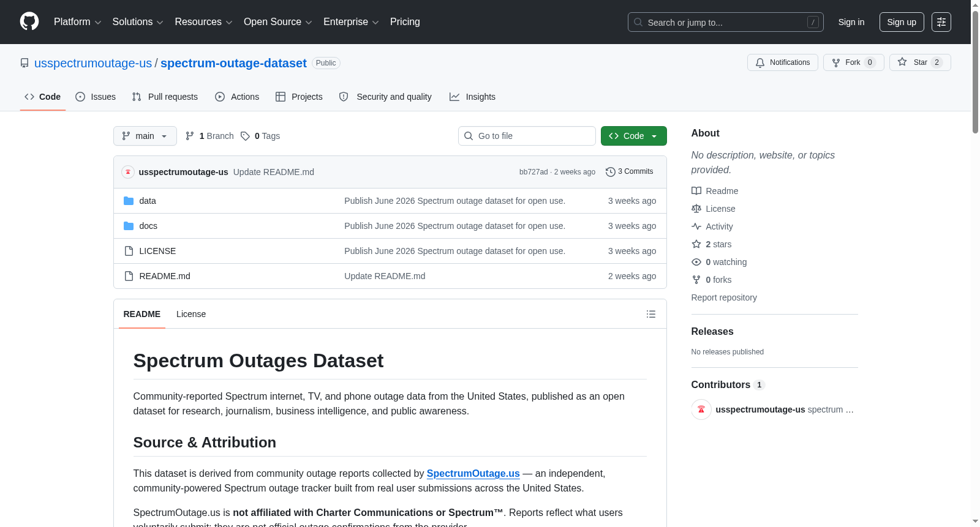Click the Report repository link
The width and height of the screenshot is (980, 527).
click(x=724, y=297)
